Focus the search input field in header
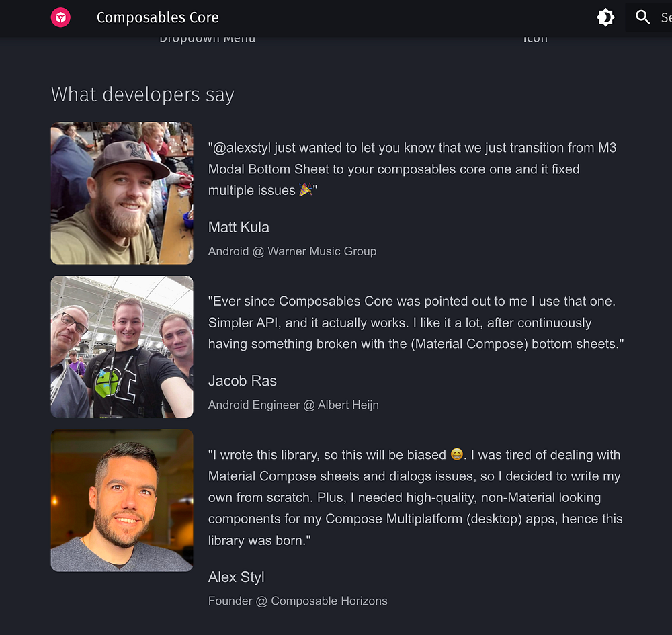 click(648, 17)
